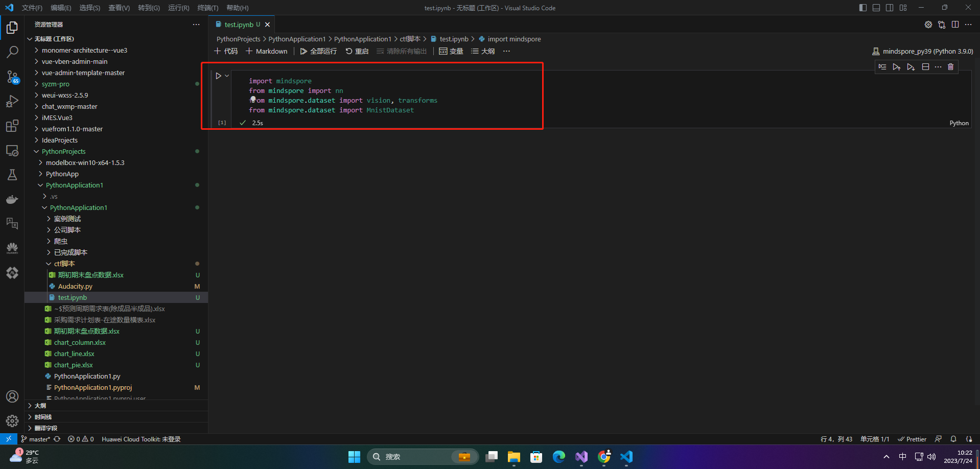Open the Explorer view in activity bar
Screen dimensions: 980x469
(12, 28)
